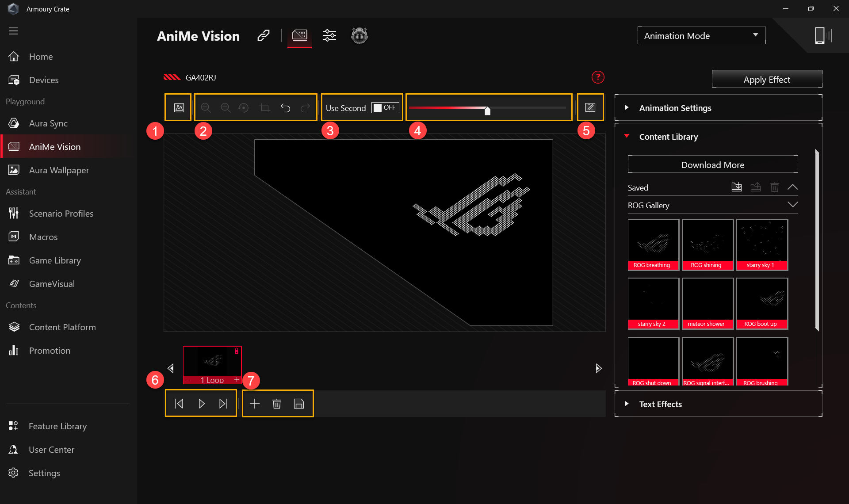Click the red brightness slider track
Viewport: 849px width, 504px height.
tap(447, 107)
